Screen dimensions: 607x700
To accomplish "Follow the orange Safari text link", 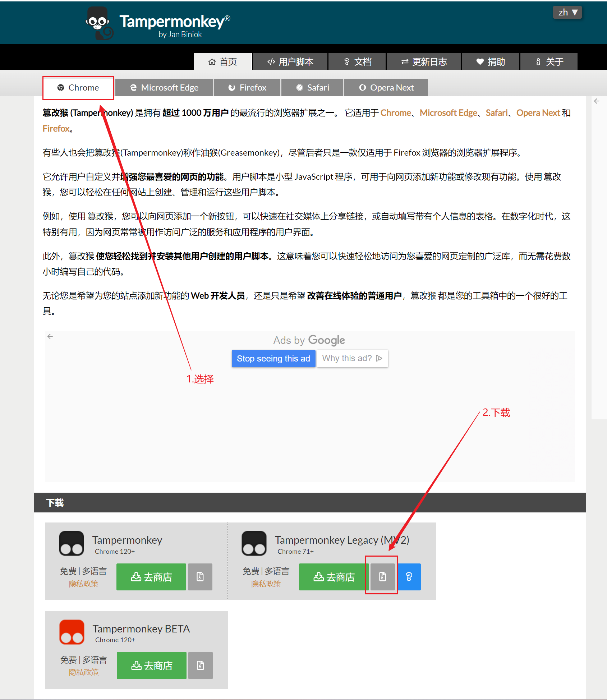I will tap(497, 113).
